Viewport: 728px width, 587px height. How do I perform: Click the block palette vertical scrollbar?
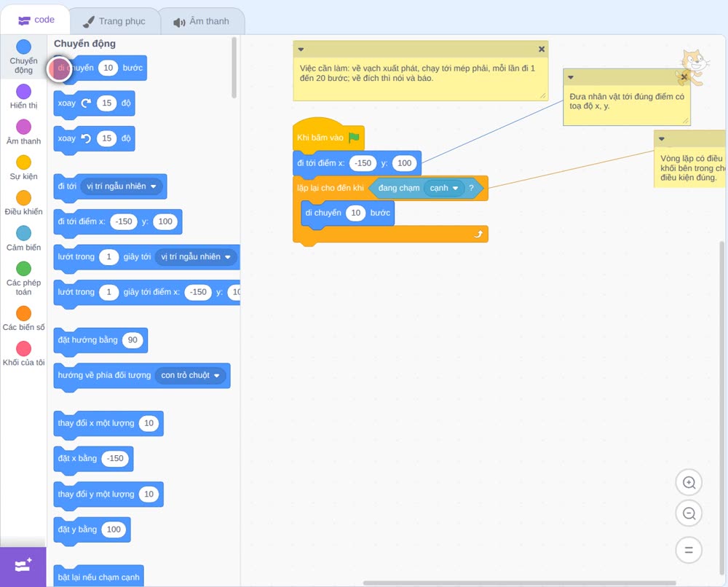(234, 68)
